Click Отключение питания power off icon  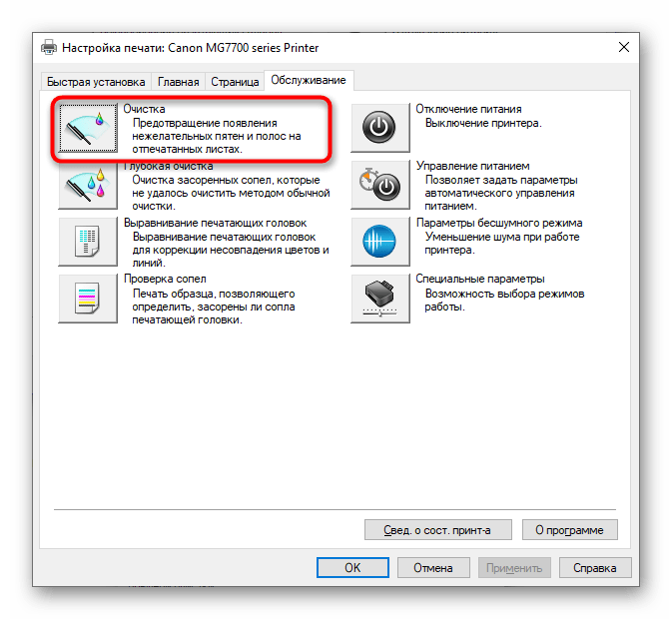pyautogui.click(x=380, y=128)
